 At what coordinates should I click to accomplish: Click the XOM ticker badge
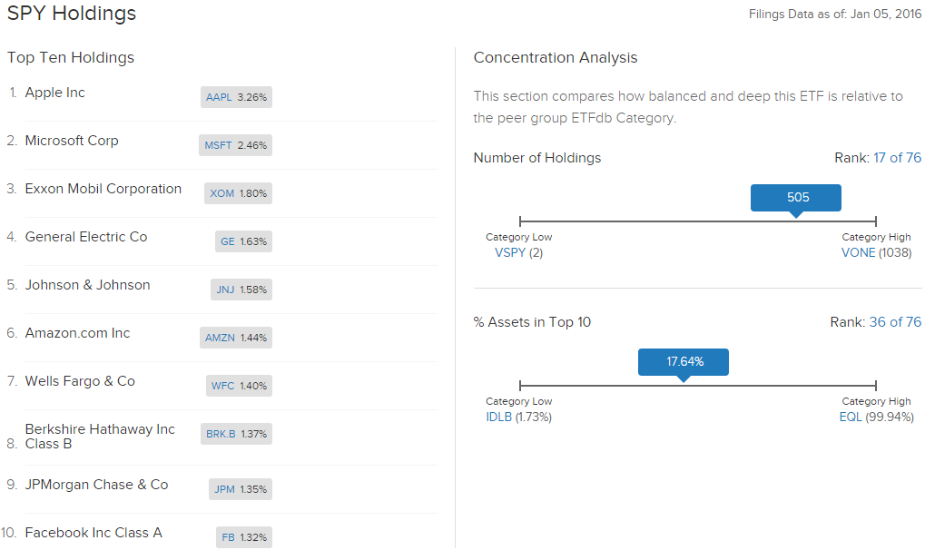coord(221,193)
